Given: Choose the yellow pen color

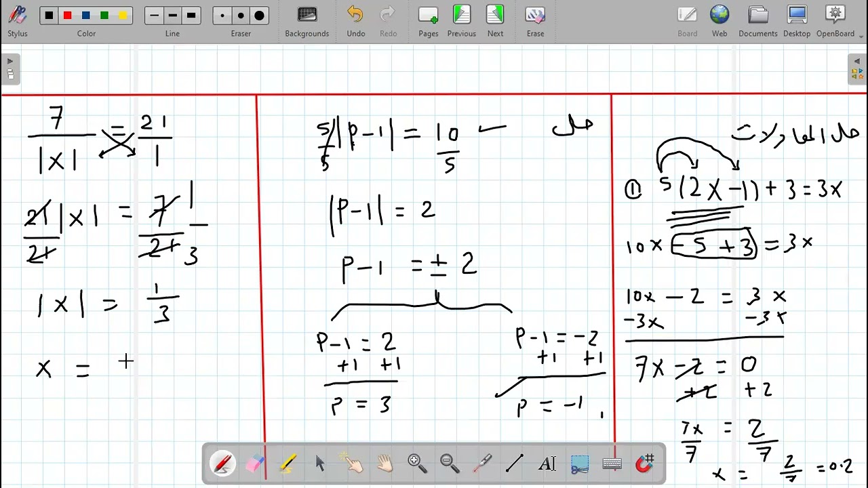Looking at the screenshot, I should (123, 16).
